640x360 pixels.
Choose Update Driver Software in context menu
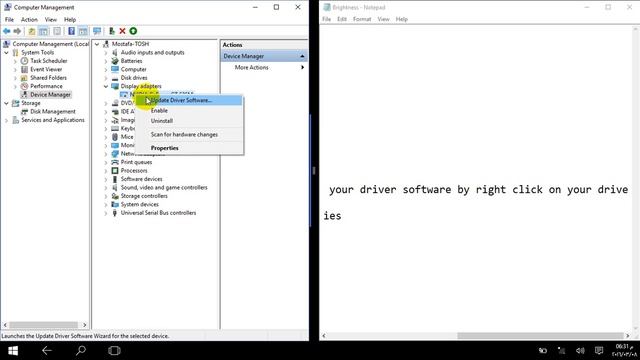(189, 100)
